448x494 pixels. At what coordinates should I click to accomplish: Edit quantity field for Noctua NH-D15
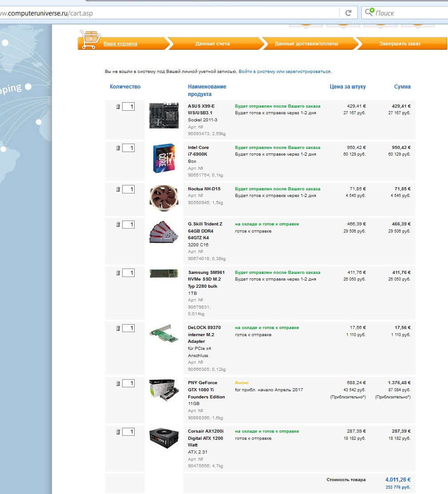pos(128,189)
